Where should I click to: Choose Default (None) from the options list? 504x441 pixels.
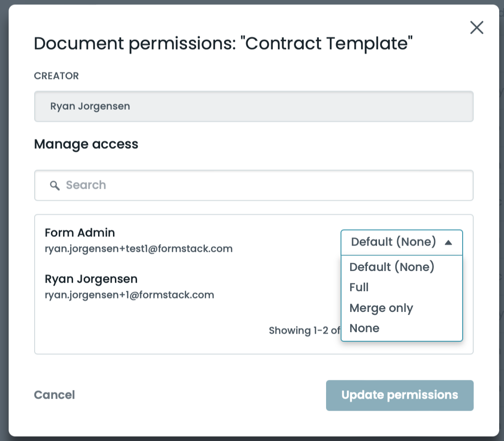pyautogui.click(x=392, y=267)
